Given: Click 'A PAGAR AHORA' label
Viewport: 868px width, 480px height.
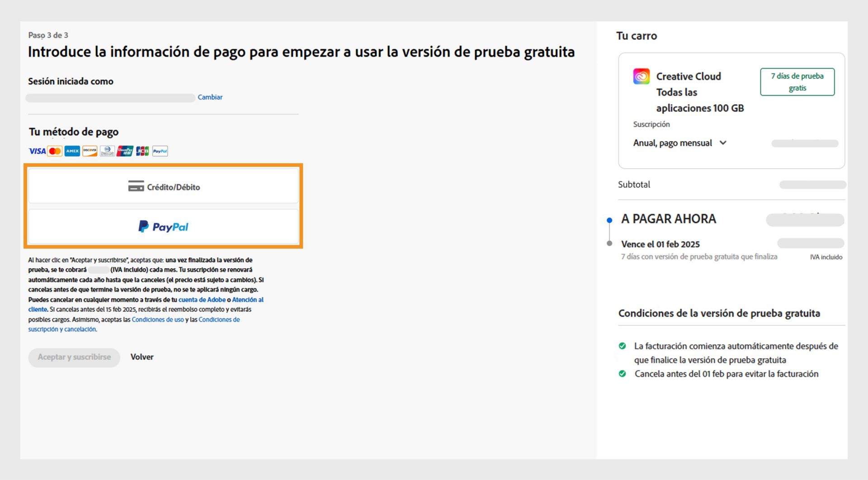Looking at the screenshot, I should [x=669, y=219].
